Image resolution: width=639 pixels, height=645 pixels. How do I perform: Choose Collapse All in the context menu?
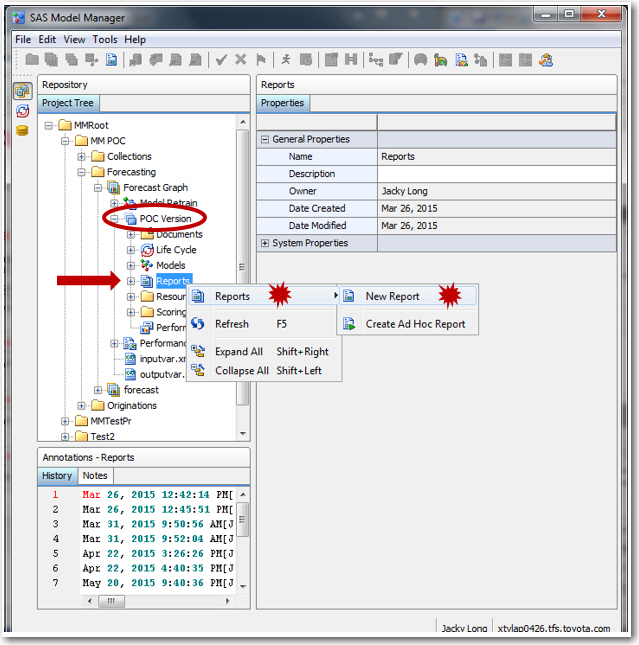click(263, 370)
